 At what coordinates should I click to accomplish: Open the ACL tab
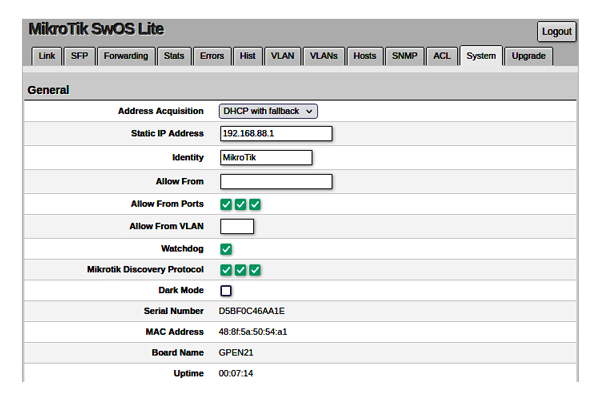point(442,56)
